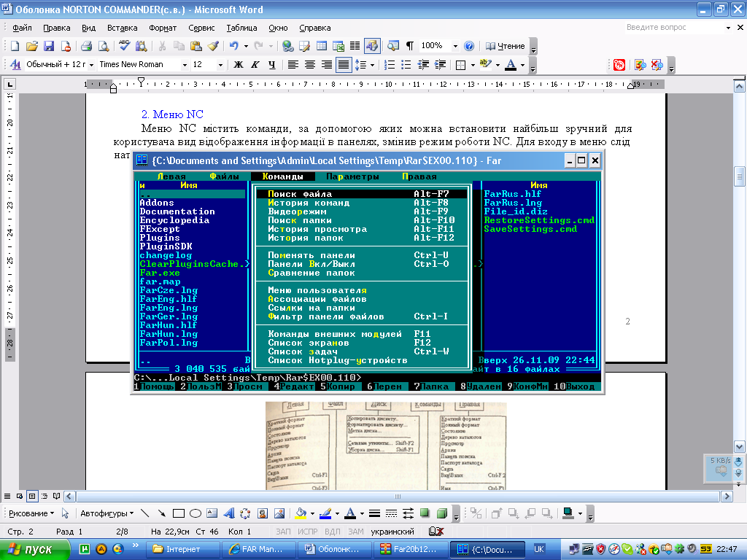747x560 pixels.
Task: Open the Рисование menu dropdown
Action: [31, 513]
